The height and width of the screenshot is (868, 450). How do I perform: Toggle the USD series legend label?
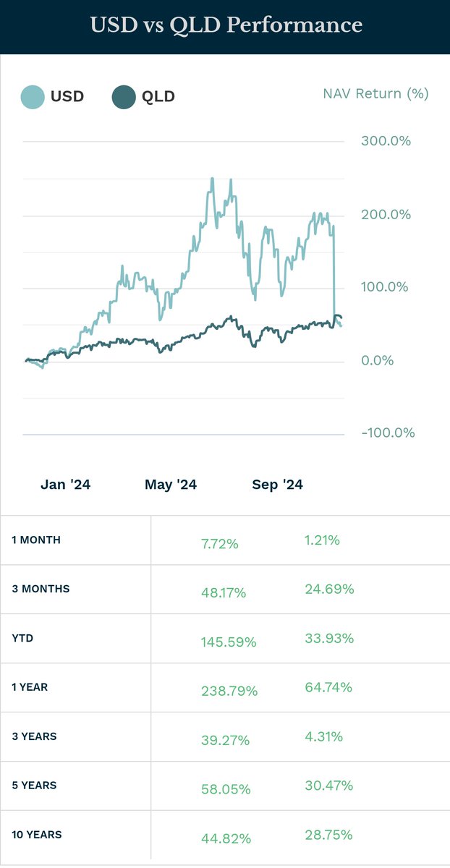pos(67,96)
